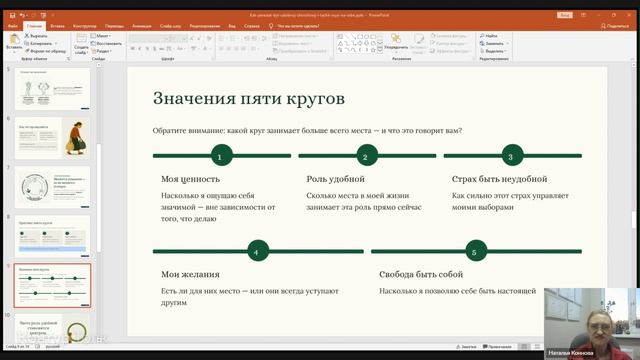Click Заметки notes button in the status bar
640x360 pixels.
tap(466, 347)
